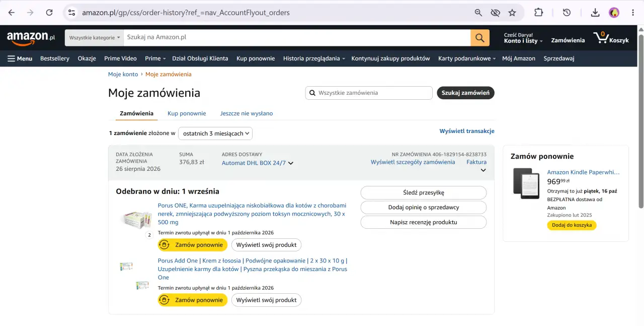This screenshot has width=644, height=326.
Task: Open browser extensions puzzle icon
Action: coord(538,13)
